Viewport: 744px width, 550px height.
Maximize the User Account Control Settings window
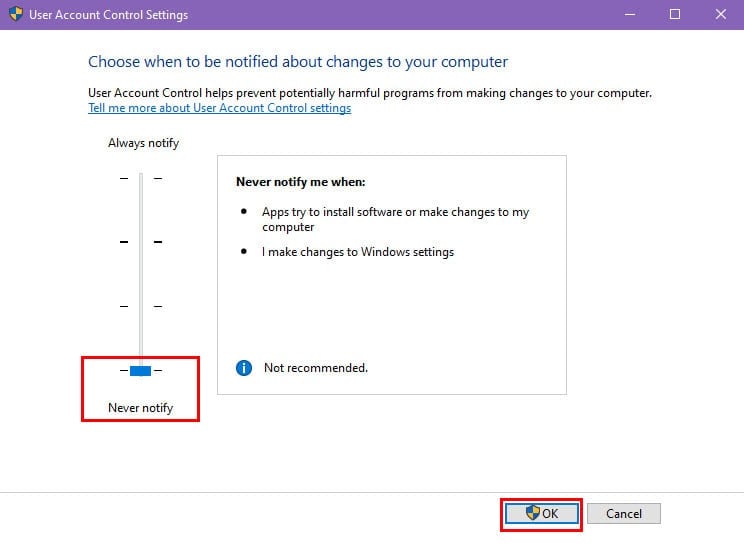click(x=675, y=15)
